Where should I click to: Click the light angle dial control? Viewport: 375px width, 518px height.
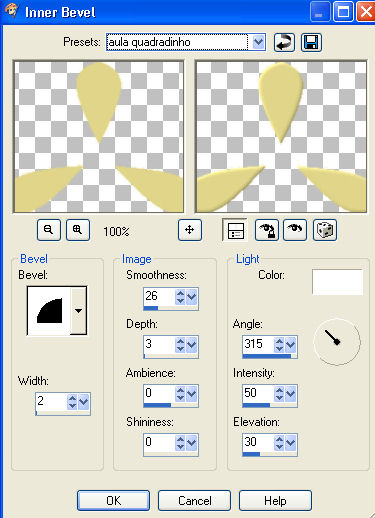pyautogui.click(x=337, y=342)
